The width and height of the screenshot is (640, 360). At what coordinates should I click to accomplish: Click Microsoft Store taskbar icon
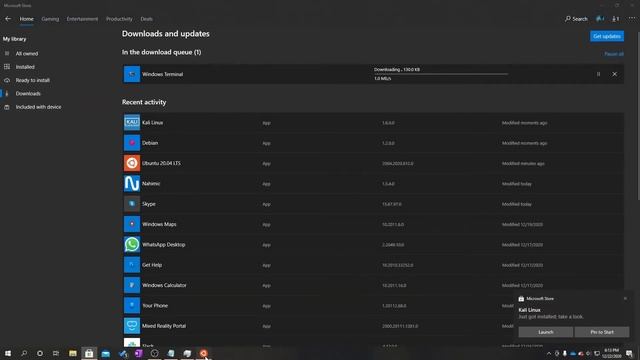[x=89, y=353]
